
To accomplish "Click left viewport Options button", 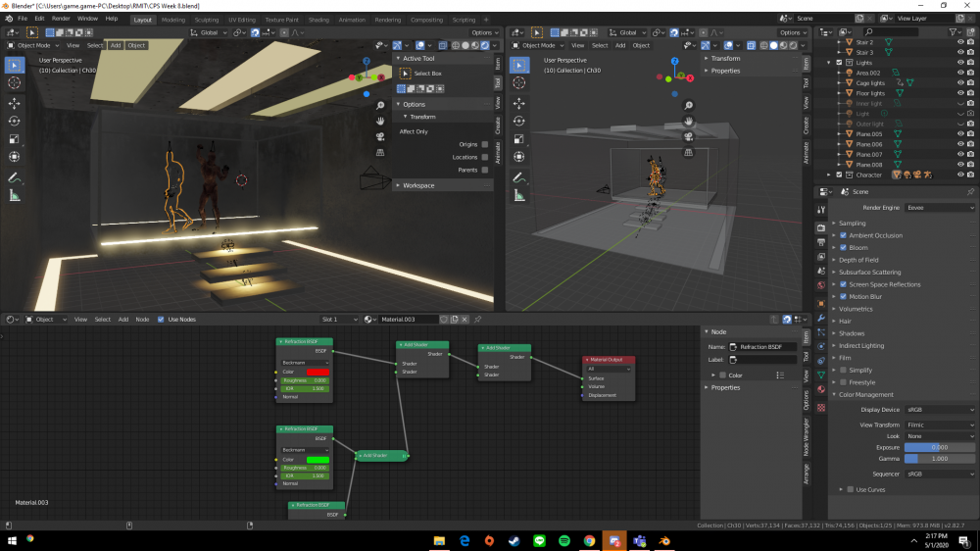I will 484,32.
